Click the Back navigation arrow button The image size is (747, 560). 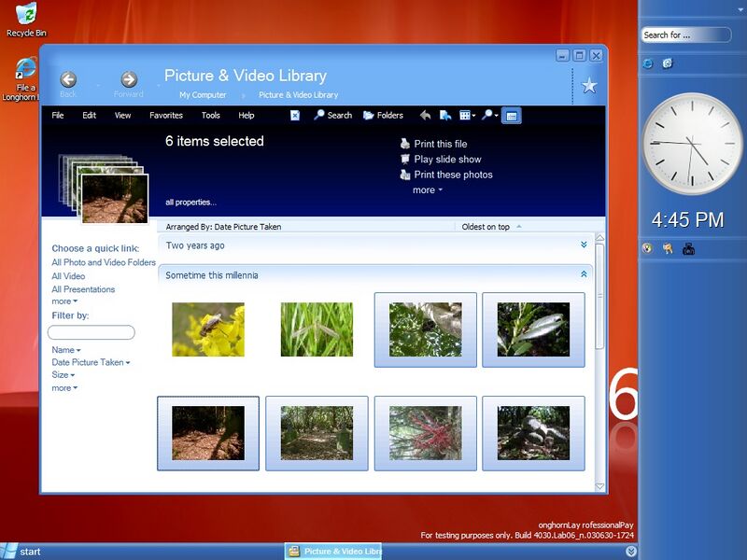click(68, 80)
